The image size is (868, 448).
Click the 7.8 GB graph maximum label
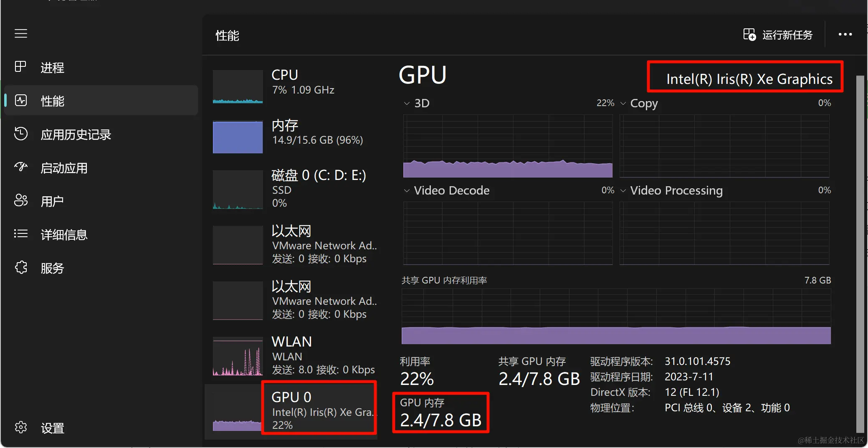tap(817, 280)
